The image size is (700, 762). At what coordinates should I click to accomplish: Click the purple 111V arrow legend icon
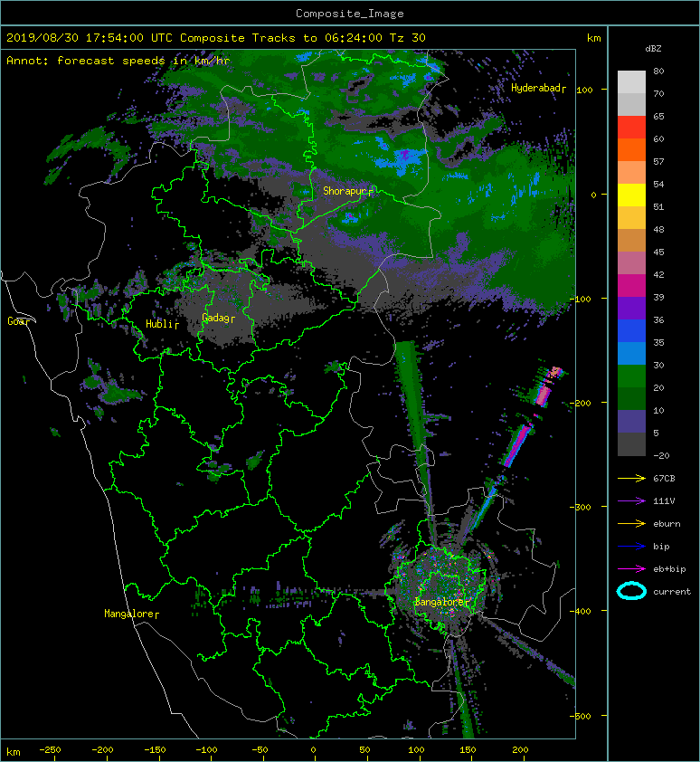[x=631, y=501]
